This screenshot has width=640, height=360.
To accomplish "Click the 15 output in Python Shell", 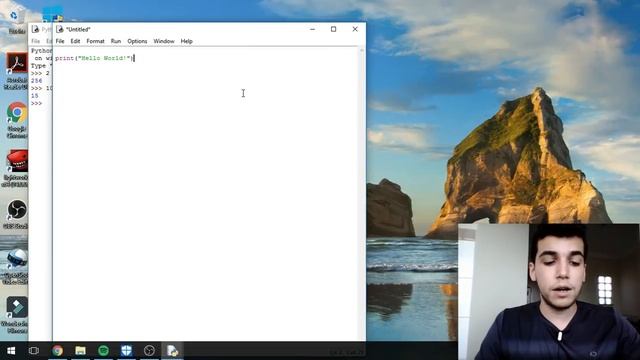I will pos(35,96).
